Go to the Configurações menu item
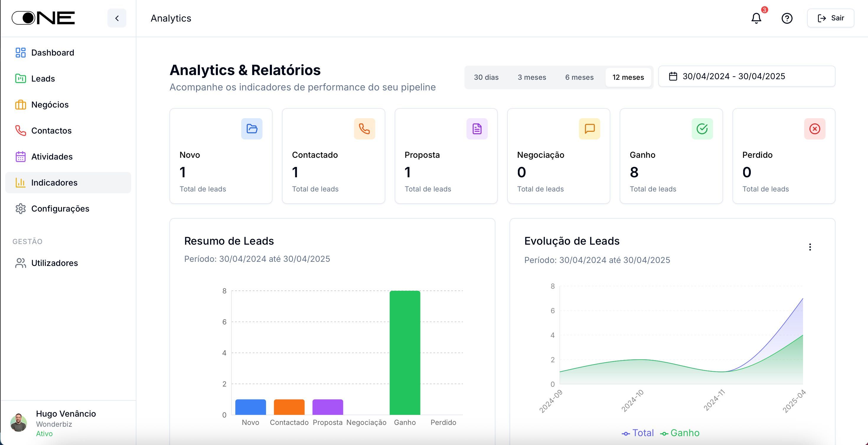This screenshot has width=868, height=445. coord(68,209)
